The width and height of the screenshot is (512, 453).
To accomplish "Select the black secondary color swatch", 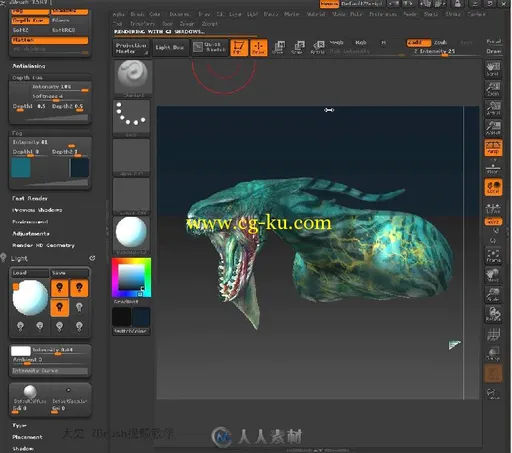I will click(x=121, y=317).
